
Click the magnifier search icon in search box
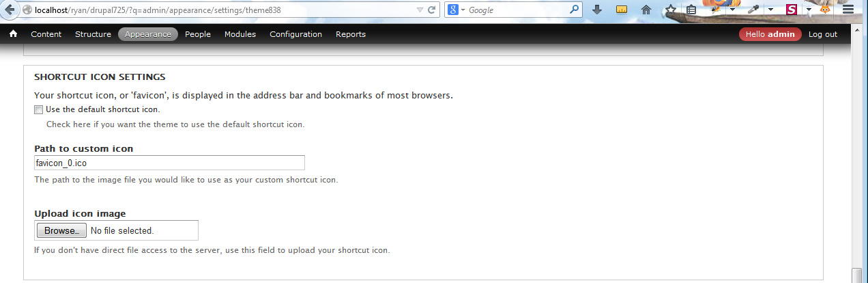tap(575, 10)
